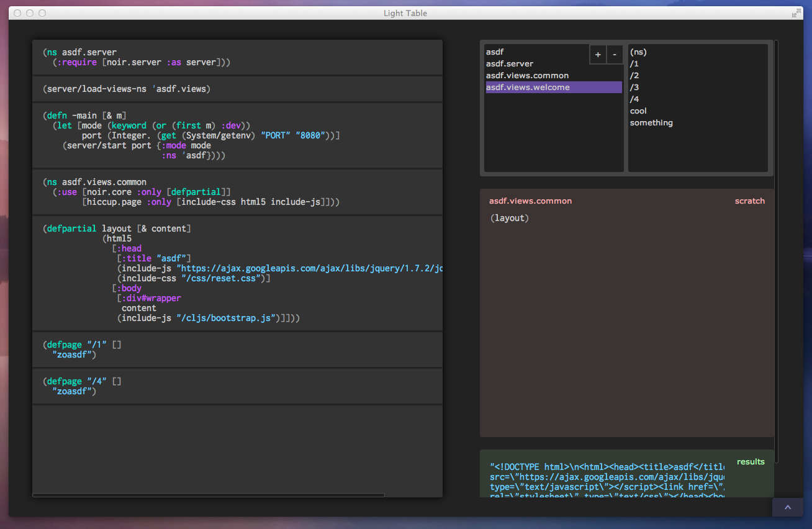This screenshot has width=812, height=529.
Task: Click the include-css "/css/reset.css" line
Action: [194, 278]
